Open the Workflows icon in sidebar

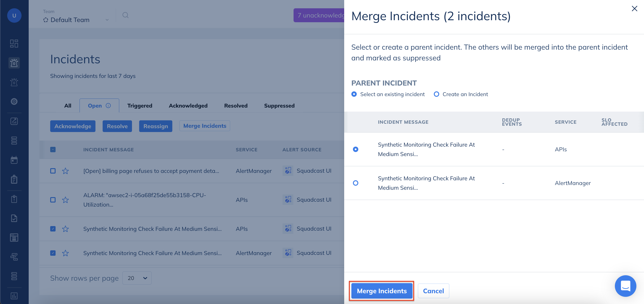(14, 257)
